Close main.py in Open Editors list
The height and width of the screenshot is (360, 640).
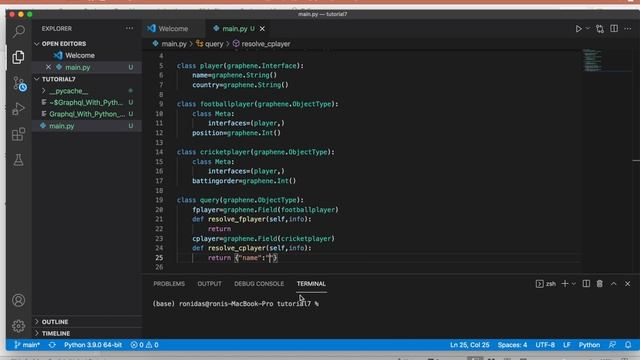point(49,67)
